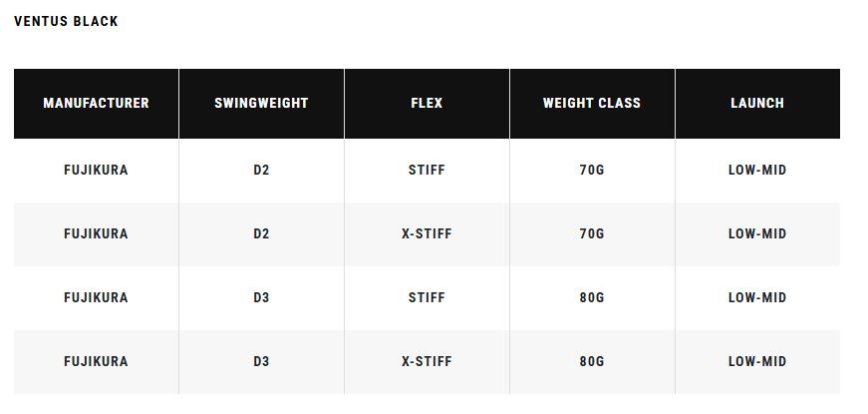Select the SWINGWEIGHT column header

click(261, 103)
